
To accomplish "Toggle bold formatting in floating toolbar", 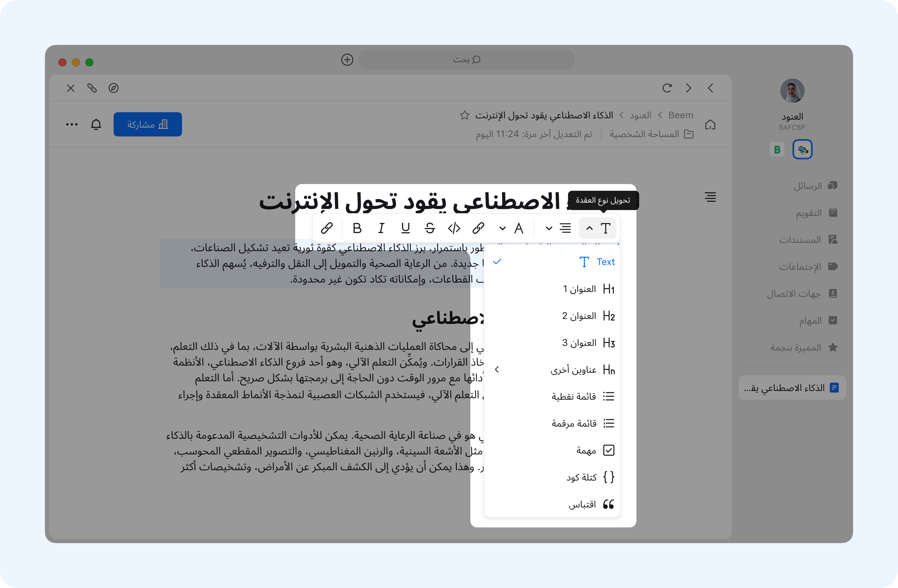I will coord(357,228).
